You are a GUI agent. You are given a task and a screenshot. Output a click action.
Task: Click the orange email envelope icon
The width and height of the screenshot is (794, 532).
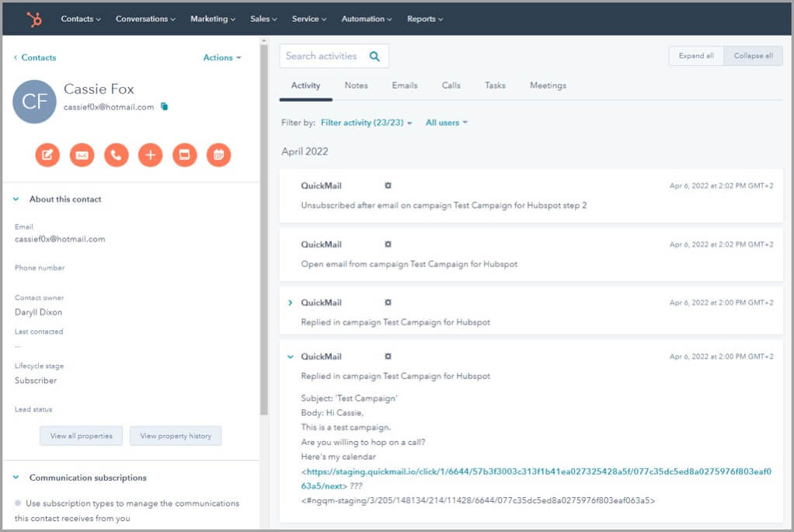coord(82,155)
